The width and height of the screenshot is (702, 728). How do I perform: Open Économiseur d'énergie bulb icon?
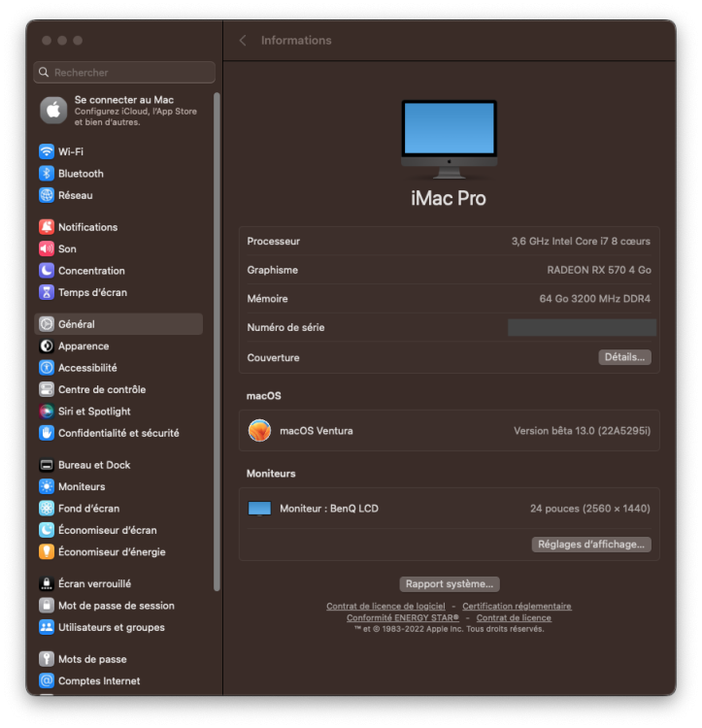click(47, 551)
